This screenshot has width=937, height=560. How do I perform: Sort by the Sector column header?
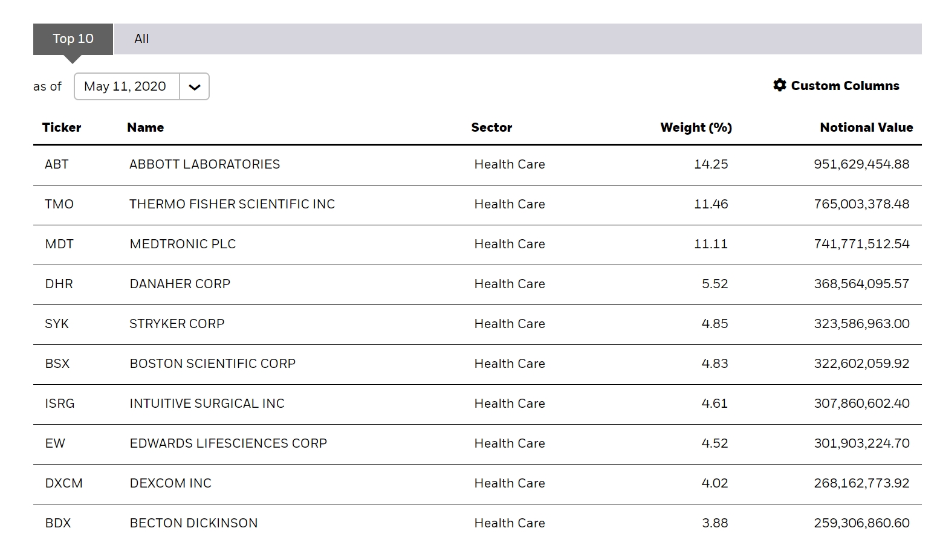pyautogui.click(x=491, y=127)
